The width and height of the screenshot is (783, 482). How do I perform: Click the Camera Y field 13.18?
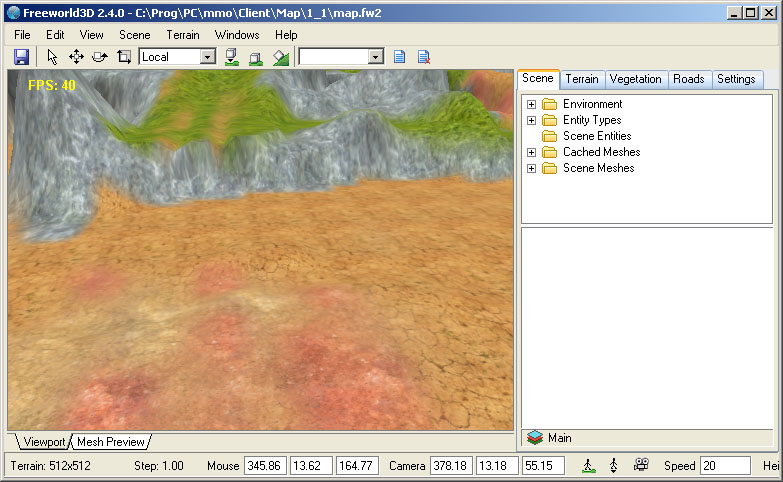tap(497, 466)
